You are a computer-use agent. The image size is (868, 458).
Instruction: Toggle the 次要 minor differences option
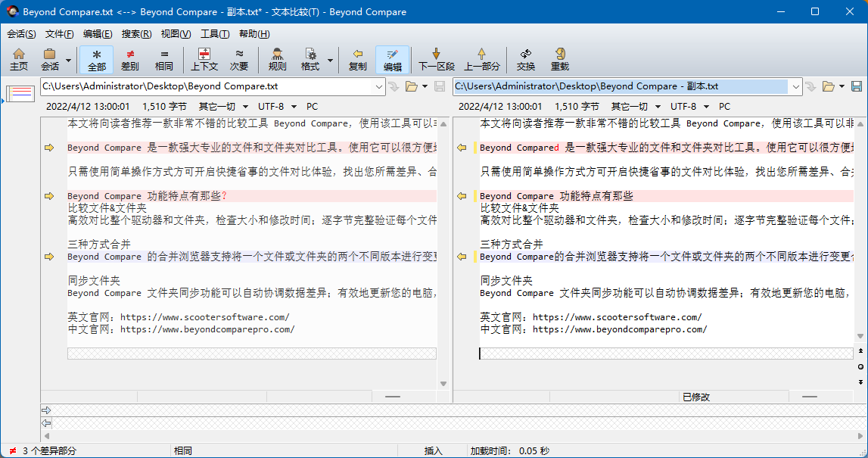click(x=239, y=59)
